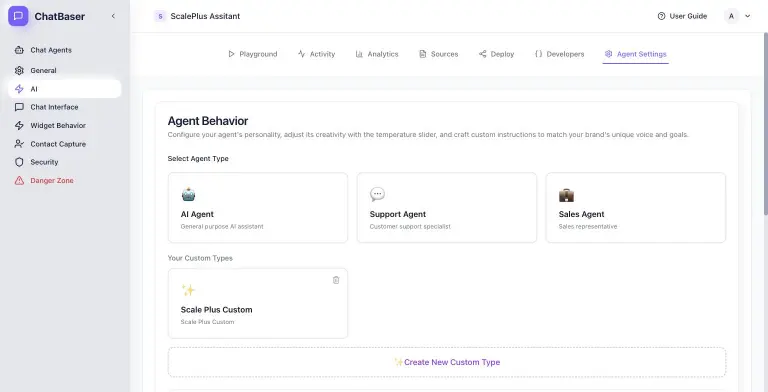Viewport: 768px width, 392px height.
Task: Switch to the Analytics tab
Action: (x=377, y=54)
